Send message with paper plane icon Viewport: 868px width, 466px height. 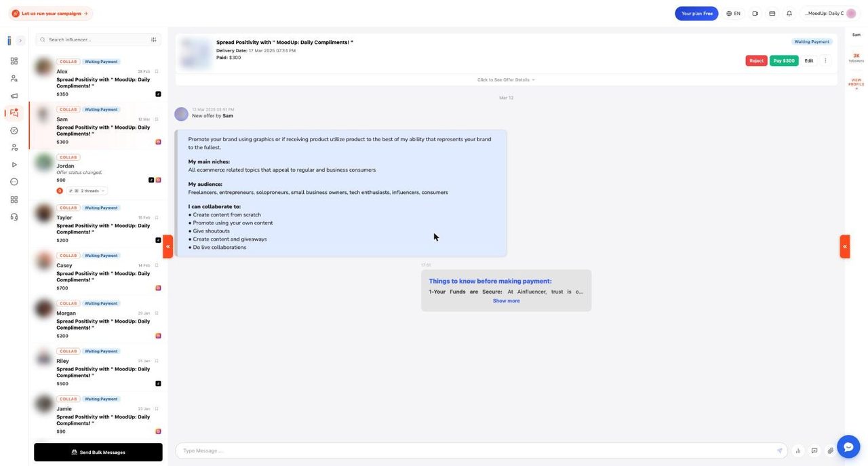coord(780,451)
